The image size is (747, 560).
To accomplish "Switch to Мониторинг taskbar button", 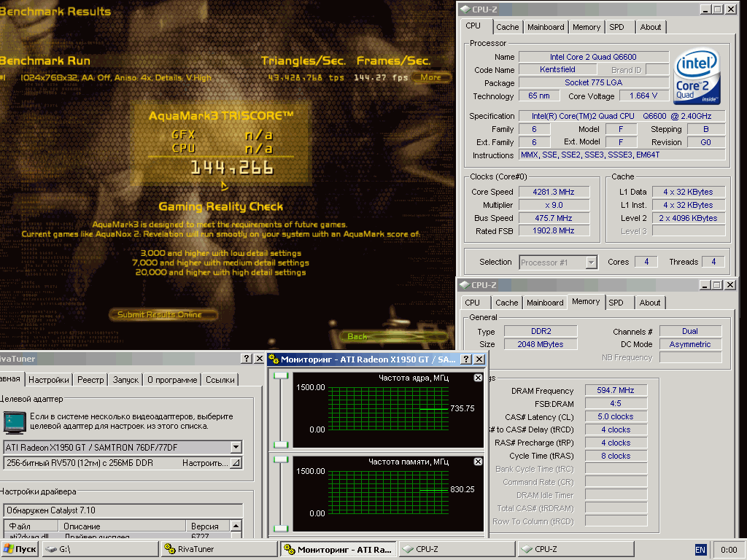I will (338, 549).
